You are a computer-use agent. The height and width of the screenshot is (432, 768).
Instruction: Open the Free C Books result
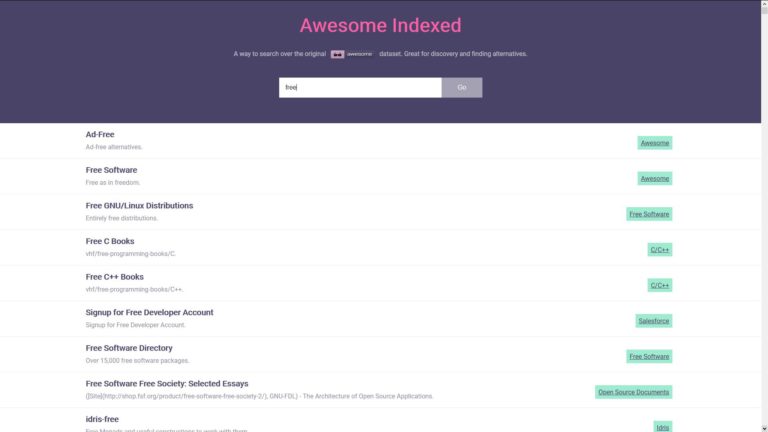tap(110, 241)
